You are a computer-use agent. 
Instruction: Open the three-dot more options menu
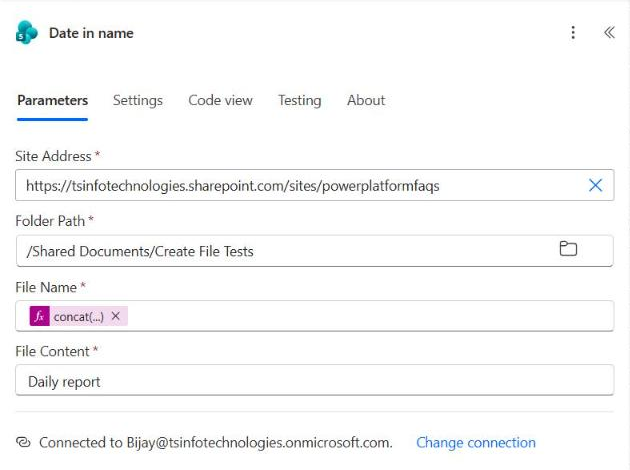[573, 33]
